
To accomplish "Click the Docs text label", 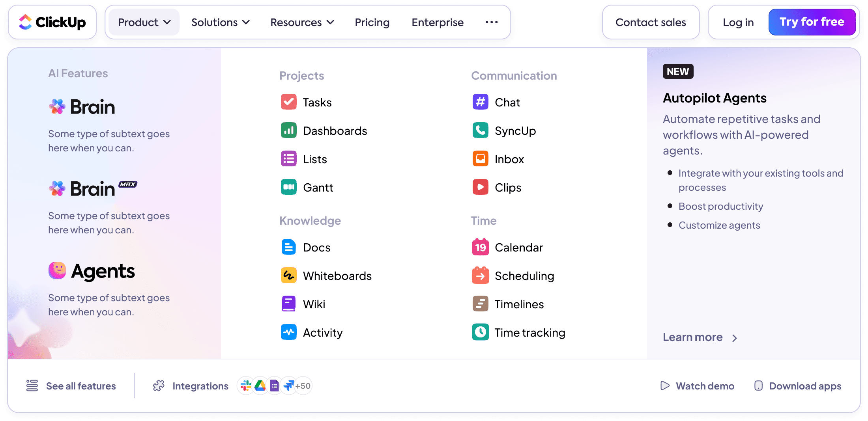I will (317, 247).
